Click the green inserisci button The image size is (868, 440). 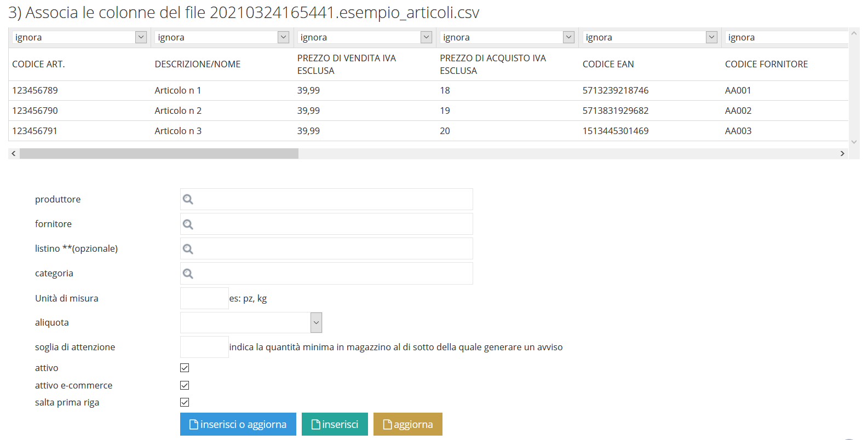coord(335,424)
